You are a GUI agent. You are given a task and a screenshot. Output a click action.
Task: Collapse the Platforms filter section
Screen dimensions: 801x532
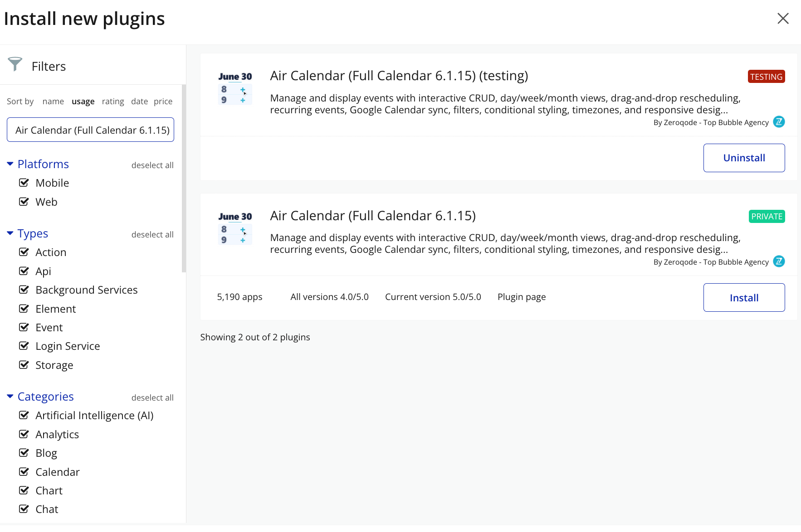(10, 164)
